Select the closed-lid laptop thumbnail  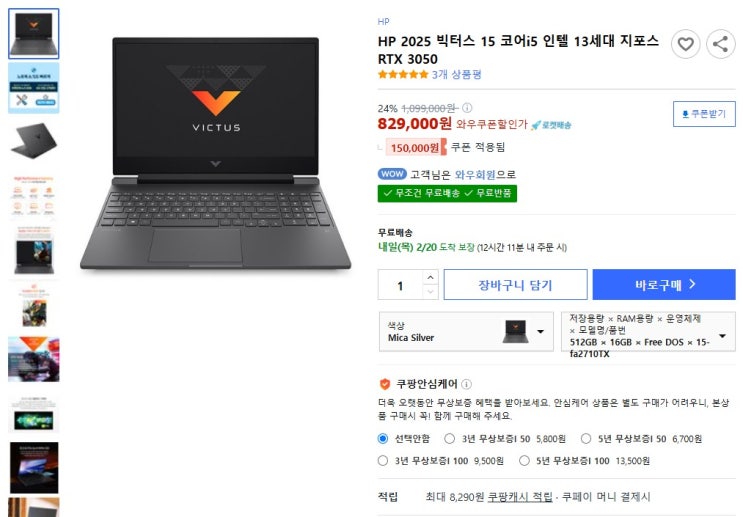[x=34, y=141]
